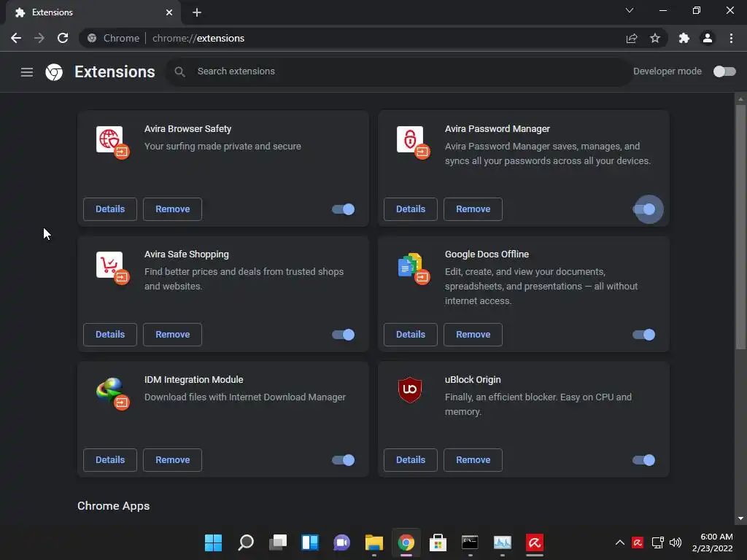Share this page using the share icon
Image resolution: width=747 pixels, height=560 pixels.
(x=632, y=38)
